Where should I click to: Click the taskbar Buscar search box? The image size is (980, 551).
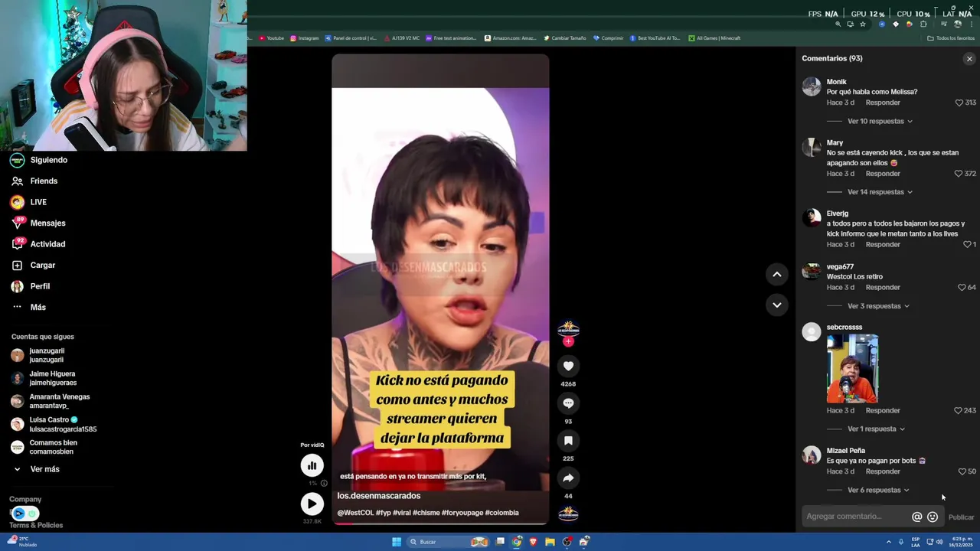[x=448, y=542]
